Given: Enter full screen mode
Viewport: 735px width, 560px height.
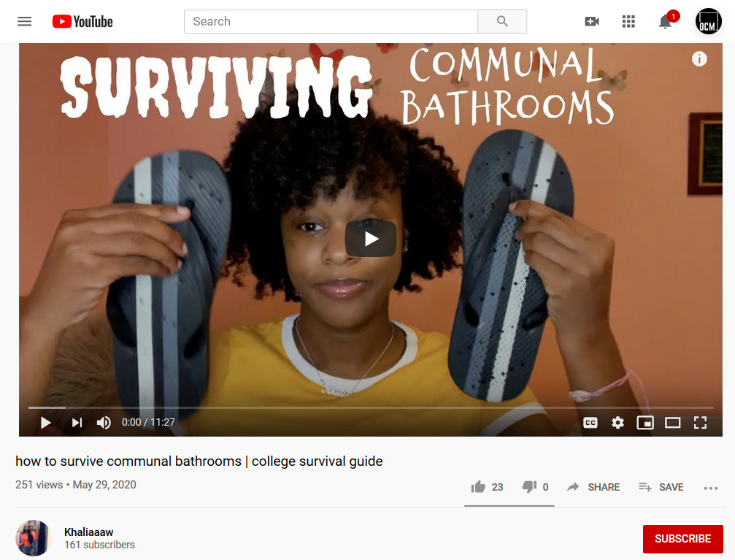Looking at the screenshot, I should point(700,423).
